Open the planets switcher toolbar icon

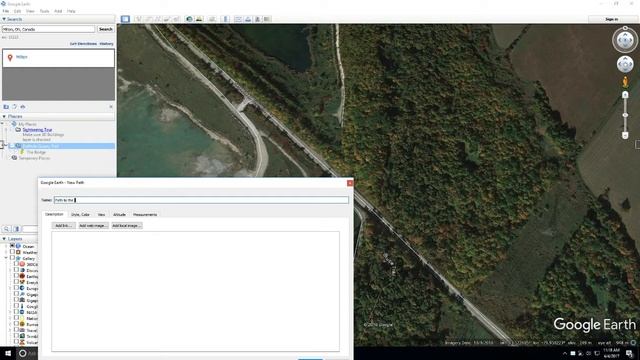pos(212,19)
